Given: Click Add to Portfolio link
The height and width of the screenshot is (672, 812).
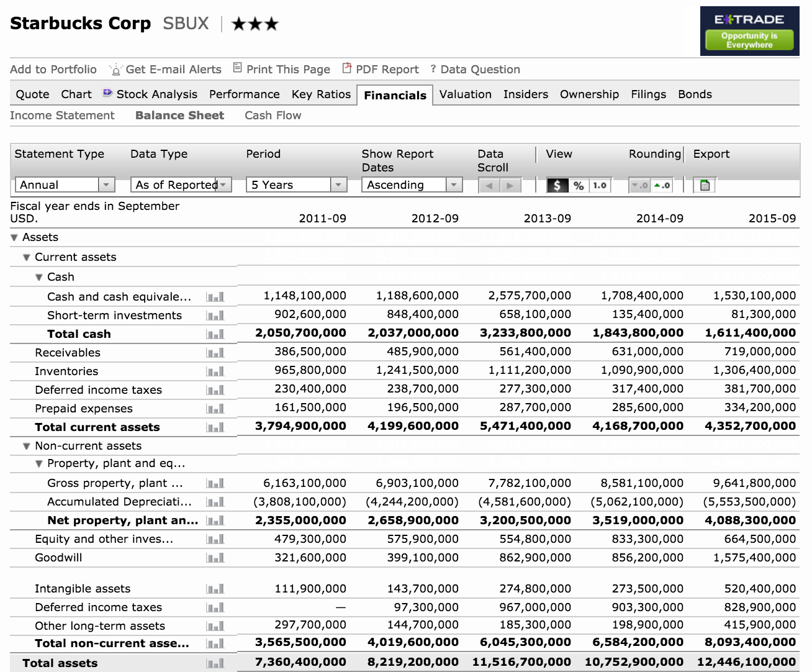Looking at the screenshot, I should click(53, 70).
